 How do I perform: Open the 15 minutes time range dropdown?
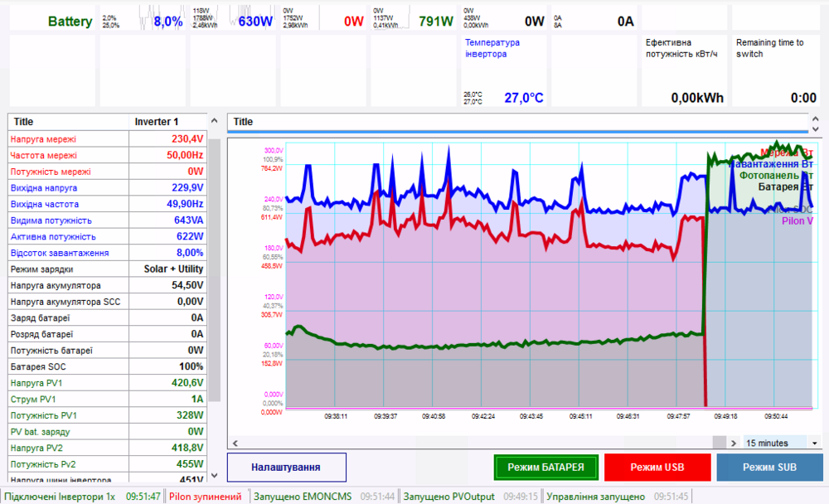click(x=774, y=443)
